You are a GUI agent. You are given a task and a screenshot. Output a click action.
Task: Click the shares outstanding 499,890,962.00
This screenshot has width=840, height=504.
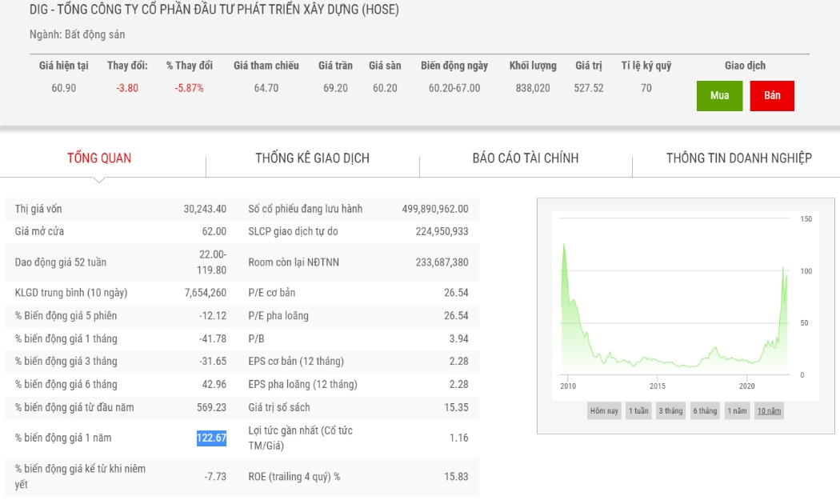[435, 209]
